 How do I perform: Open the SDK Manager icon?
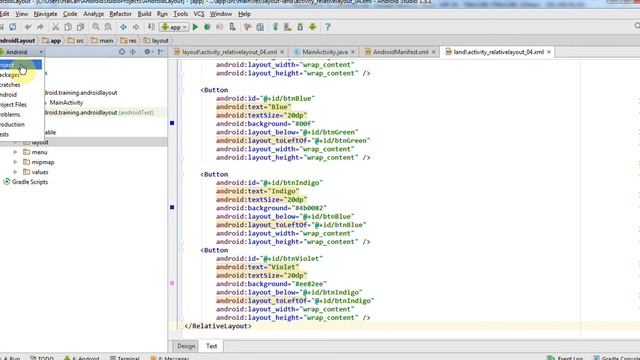(300, 27)
